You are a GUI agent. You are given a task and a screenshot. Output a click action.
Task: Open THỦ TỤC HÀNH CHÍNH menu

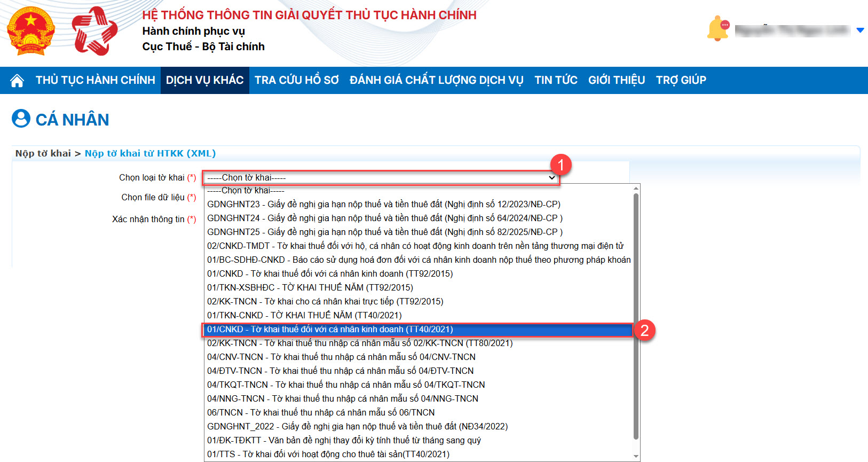[x=95, y=81]
